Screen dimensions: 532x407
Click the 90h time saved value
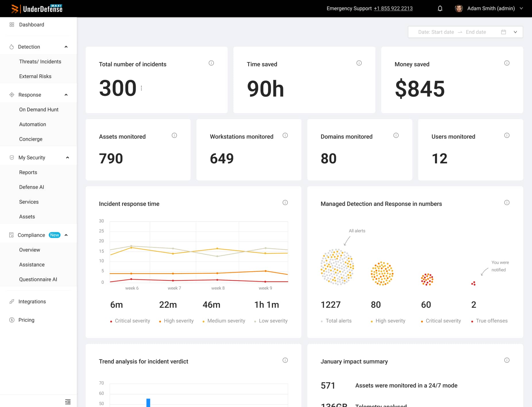coord(265,89)
